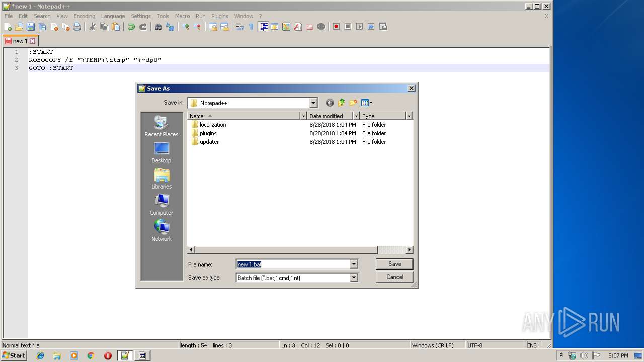Screen dimensions: 644x362
Task: Click the Print toolbar icon
Action: coord(77,27)
